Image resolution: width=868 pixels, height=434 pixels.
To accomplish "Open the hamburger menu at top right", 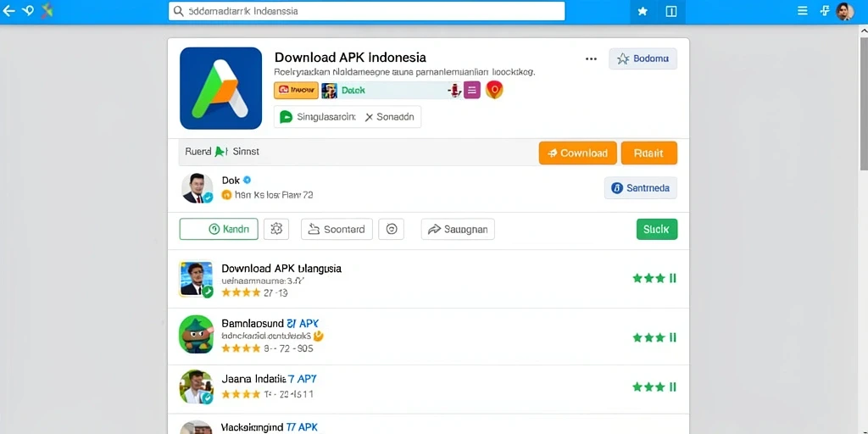I will point(802,11).
